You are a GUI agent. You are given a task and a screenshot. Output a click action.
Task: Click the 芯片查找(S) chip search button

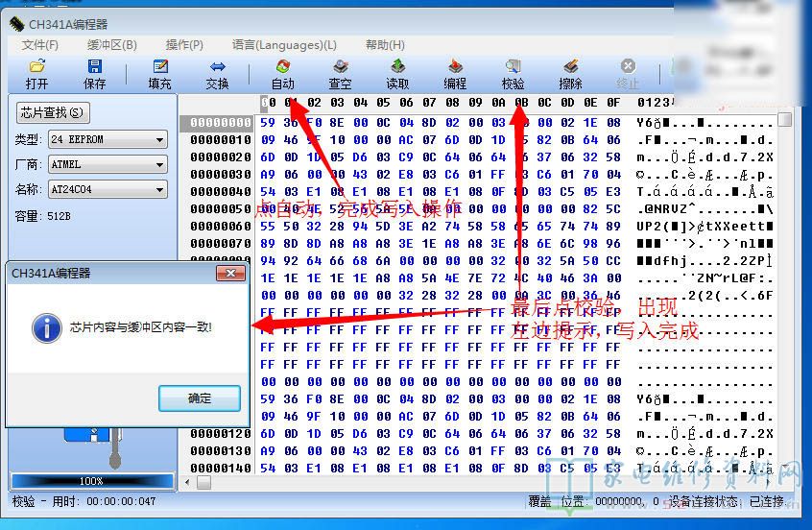click(x=52, y=113)
